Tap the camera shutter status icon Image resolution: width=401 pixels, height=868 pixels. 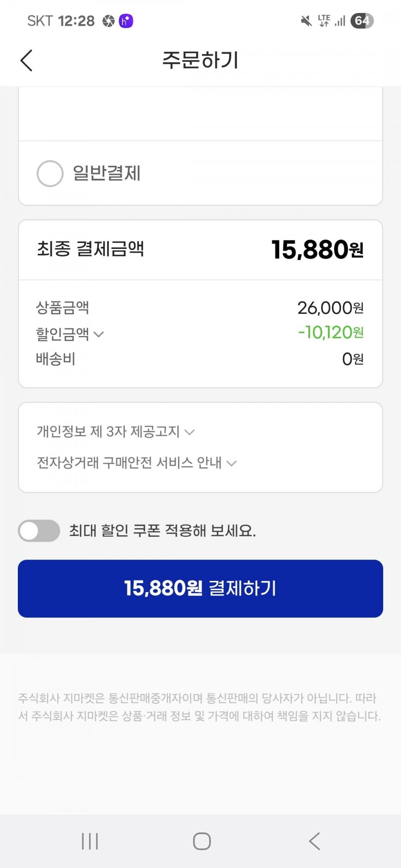tap(108, 21)
